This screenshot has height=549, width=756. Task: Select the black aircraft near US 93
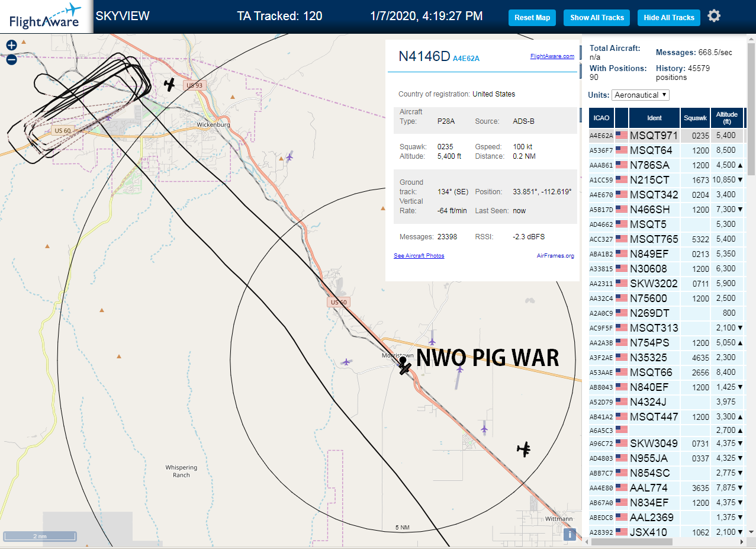pyautogui.click(x=170, y=85)
